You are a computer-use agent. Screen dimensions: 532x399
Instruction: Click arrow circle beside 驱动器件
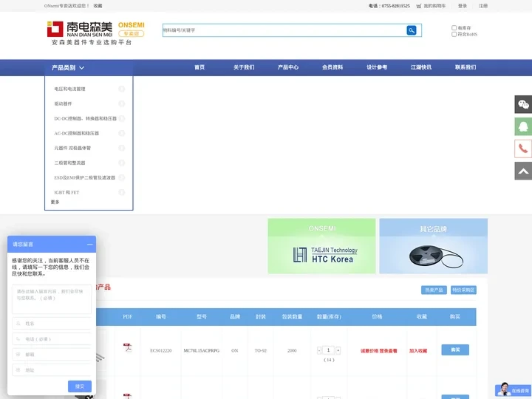tap(121, 104)
